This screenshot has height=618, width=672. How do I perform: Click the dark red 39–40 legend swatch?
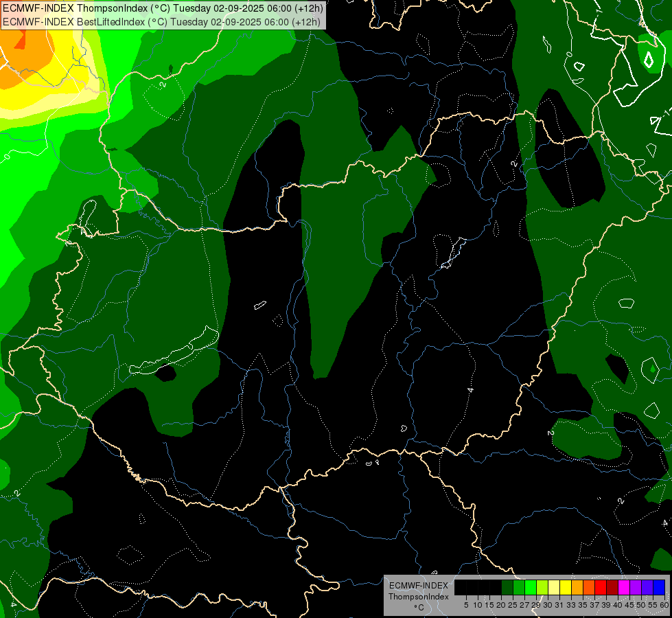click(612, 587)
